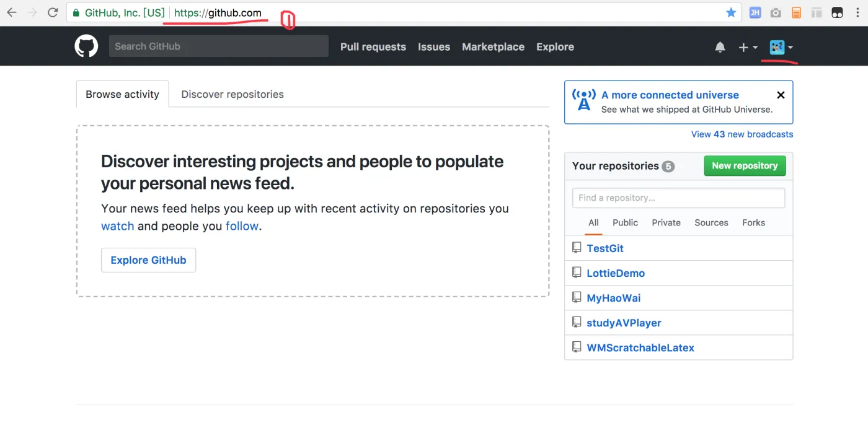Dismiss the GitHub Universe broadcast
Image resolution: width=868 pixels, height=423 pixels.
[x=781, y=95]
